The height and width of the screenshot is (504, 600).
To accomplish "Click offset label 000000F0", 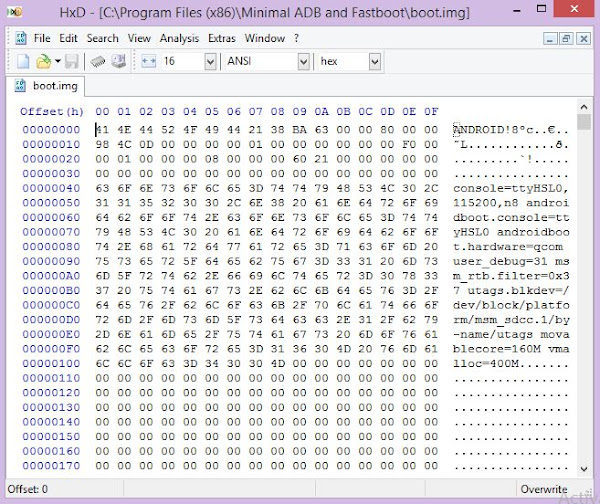I will coord(51,349).
